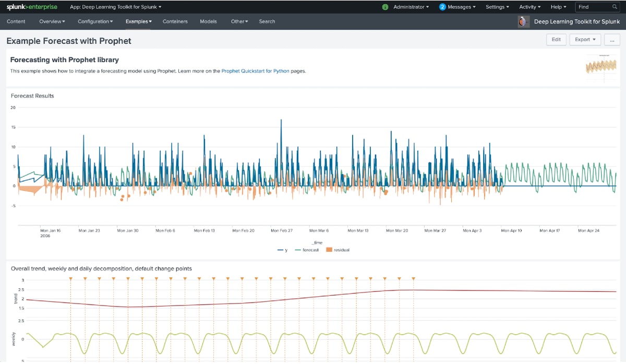Click the splunk>enterprise logo
Image resolution: width=626 pixels, height=364 pixels.
coord(32,7)
